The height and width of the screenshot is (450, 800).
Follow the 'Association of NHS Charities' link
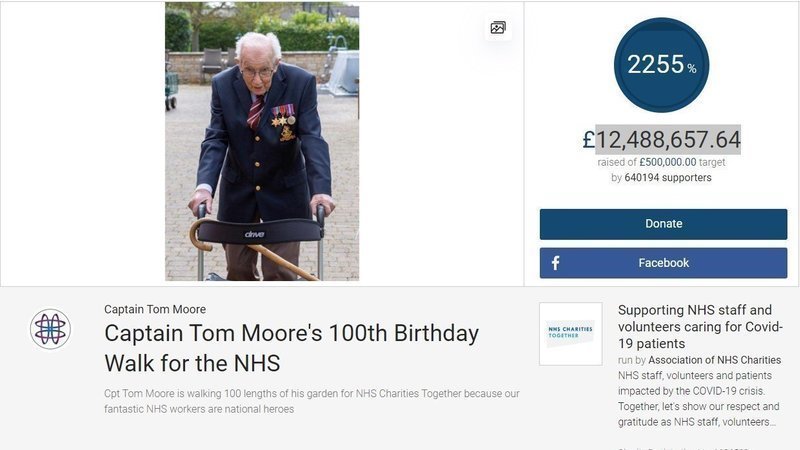coord(715,360)
